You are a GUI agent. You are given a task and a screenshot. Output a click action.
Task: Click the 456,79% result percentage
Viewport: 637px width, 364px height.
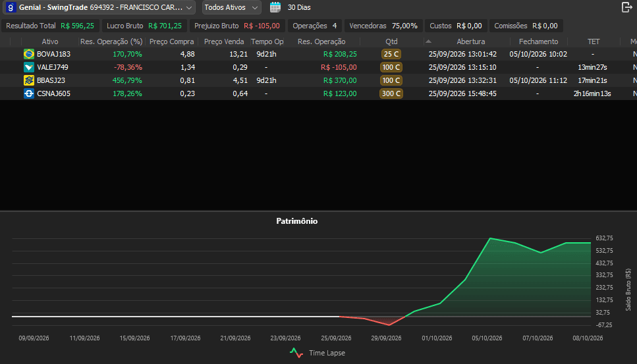point(127,80)
